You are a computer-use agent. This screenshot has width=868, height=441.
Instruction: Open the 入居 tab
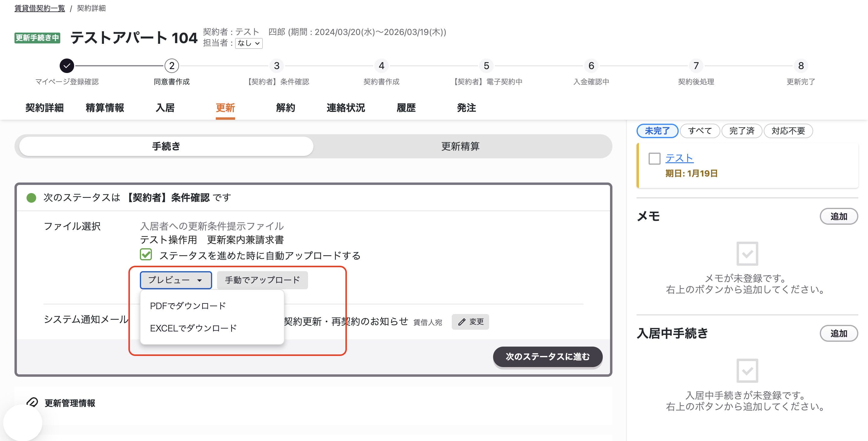(165, 108)
